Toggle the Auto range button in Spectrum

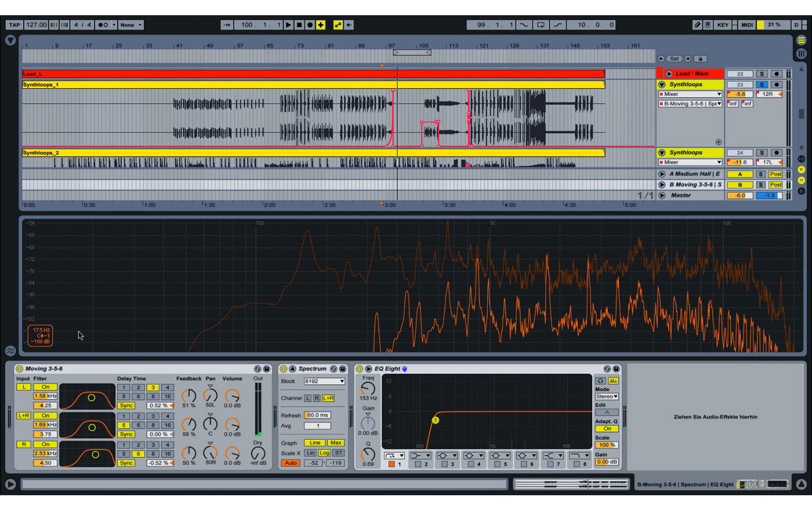pyautogui.click(x=290, y=463)
